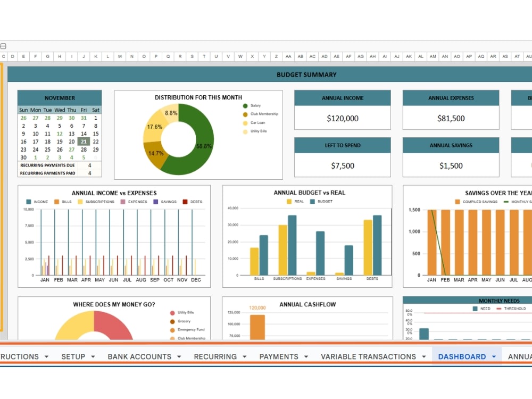Click the THRESHOLD legend marker
This screenshot has height=399, width=532.
pos(499,309)
